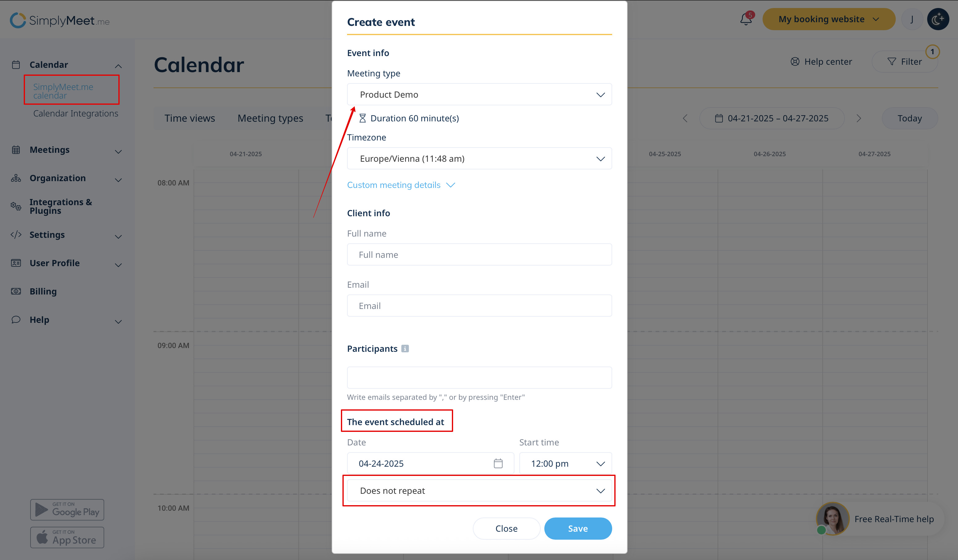The width and height of the screenshot is (958, 560).
Task: Click the Save button
Action: (577, 529)
